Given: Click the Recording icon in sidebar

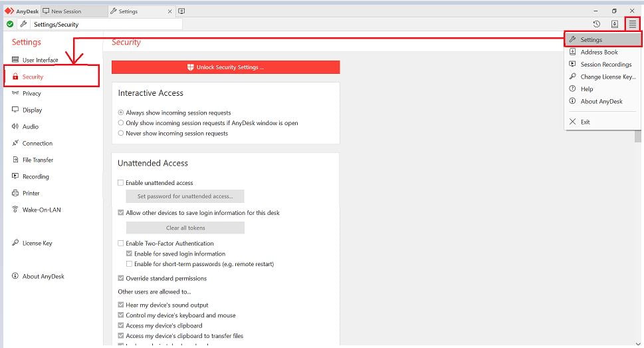Looking at the screenshot, I should tap(15, 176).
